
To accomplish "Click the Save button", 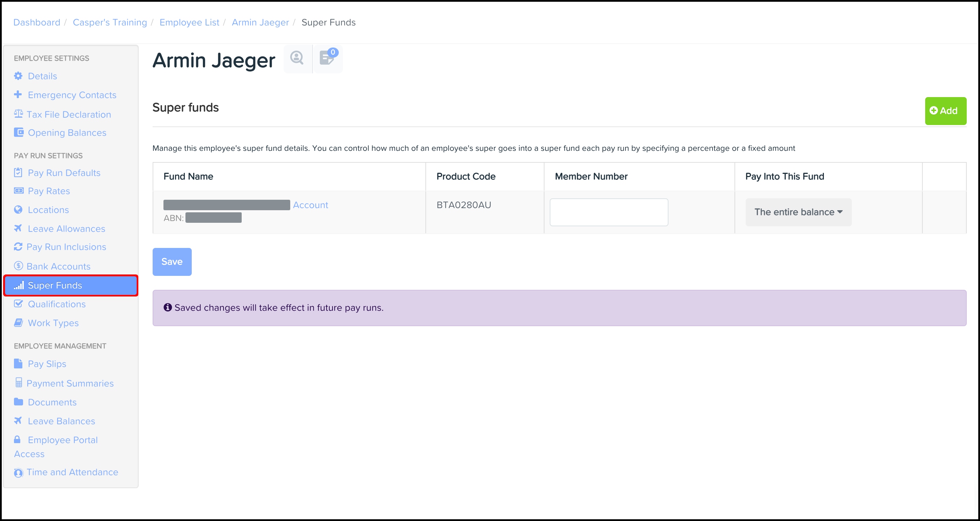I will pyautogui.click(x=172, y=262).
